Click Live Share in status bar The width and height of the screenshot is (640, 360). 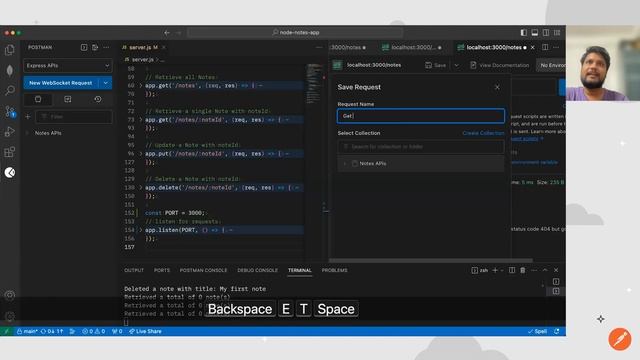click(x=145, y=331)
